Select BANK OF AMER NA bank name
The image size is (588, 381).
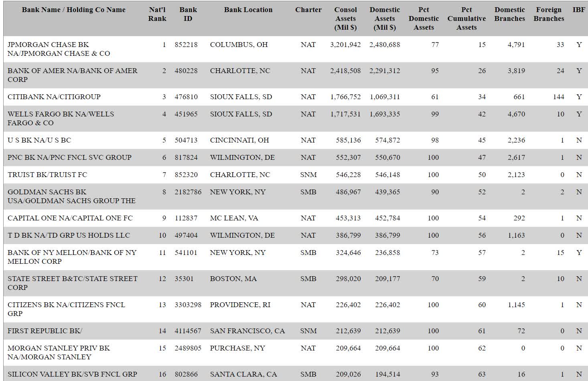(72, 75)
